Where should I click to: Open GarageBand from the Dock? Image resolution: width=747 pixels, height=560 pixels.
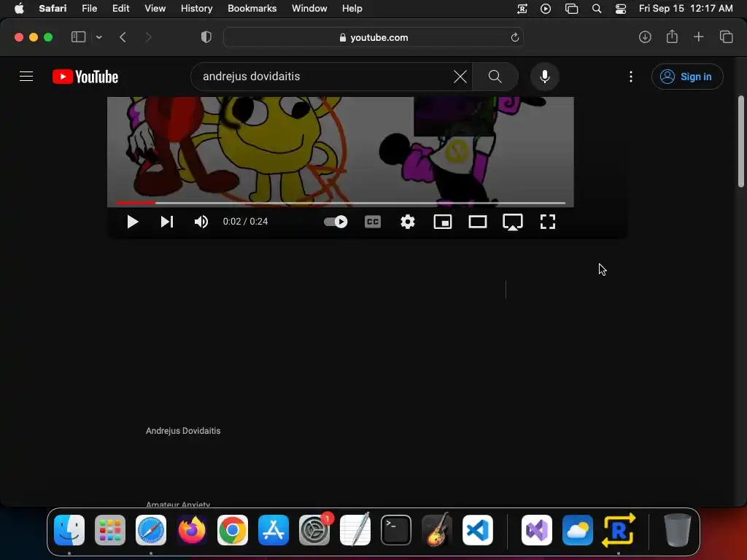point(437,530)
